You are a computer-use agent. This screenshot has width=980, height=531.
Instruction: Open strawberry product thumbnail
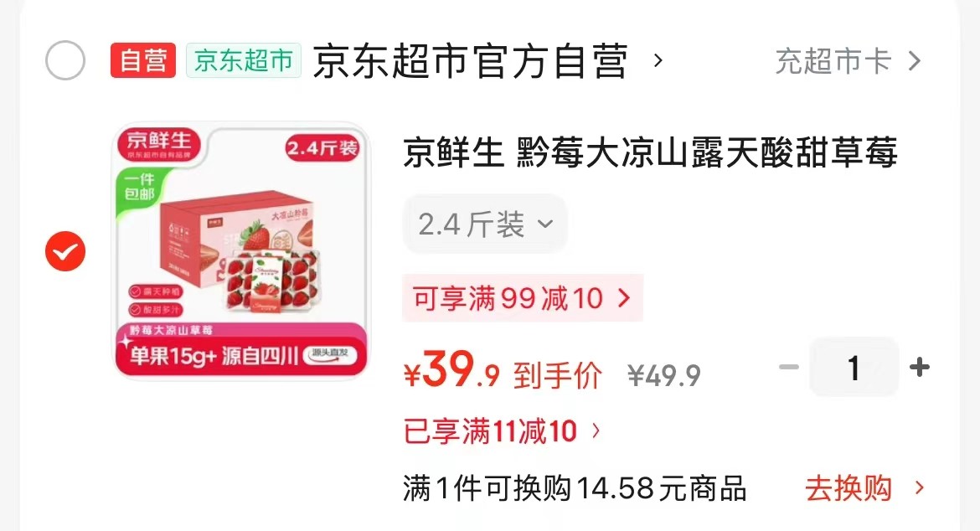tap(240, 251)
